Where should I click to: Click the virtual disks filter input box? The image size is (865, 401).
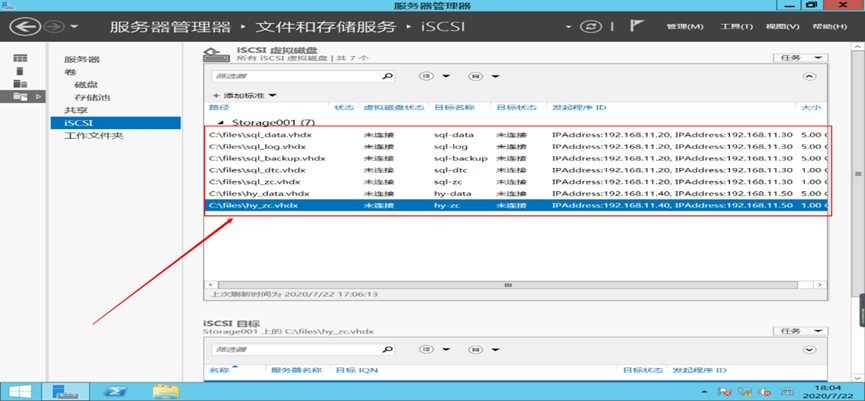pos(297,77)
